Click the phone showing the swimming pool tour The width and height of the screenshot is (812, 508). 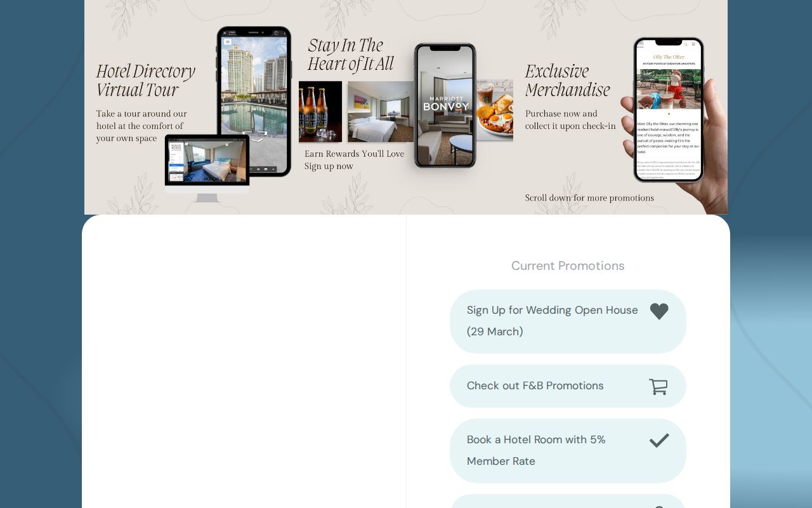click(254, 102)
